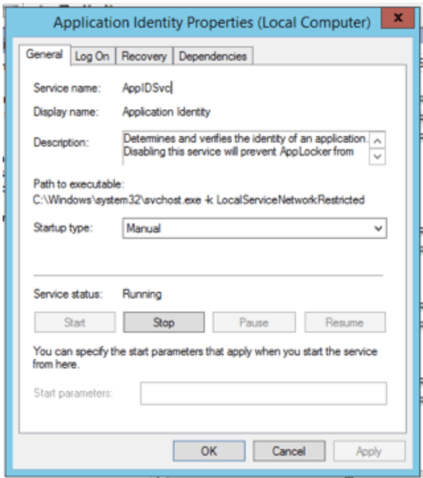The height and width of the screenshot is (478, 423).
Task: Click the Apply button
Action: pos(369,451)
